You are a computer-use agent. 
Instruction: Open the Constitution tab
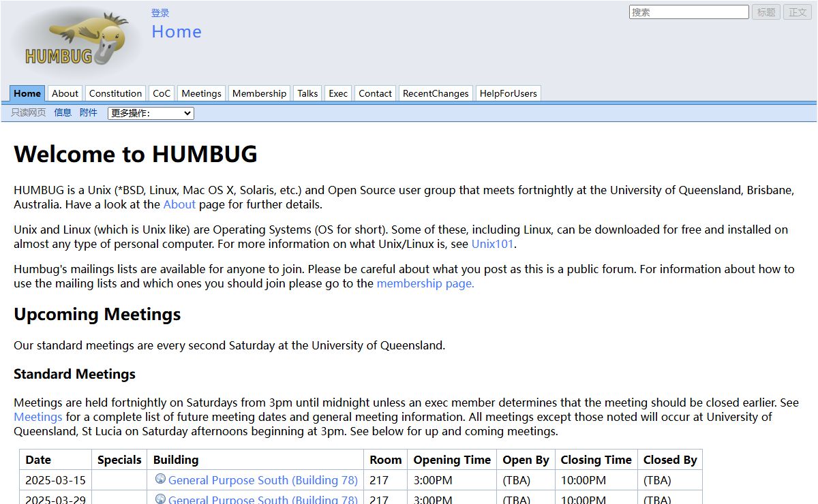115,93
